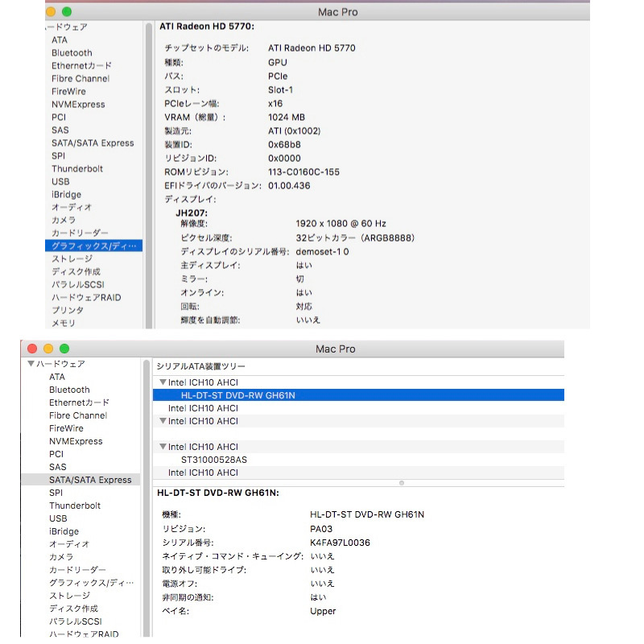The width and height of the screenshot is (644, 644).
Task: Select iBridge in lower window sidebar
Action: pyautogui.click(x=64, y=531)
